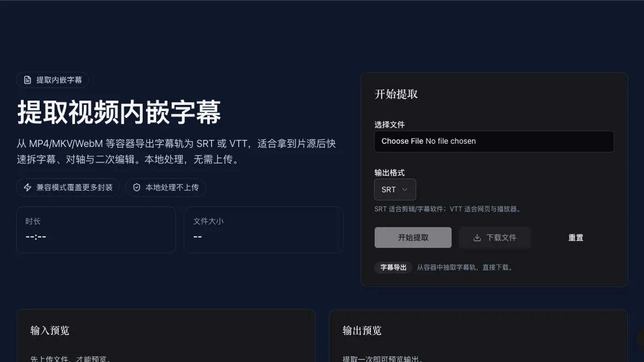Select the 文件大小 file size card
The width and height of the screenshot is (644, 362).
(264, 230)
